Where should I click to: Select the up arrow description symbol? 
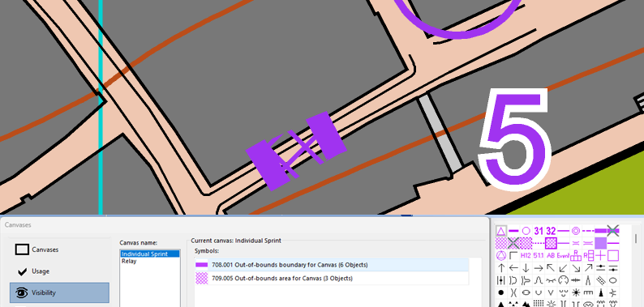500,268
